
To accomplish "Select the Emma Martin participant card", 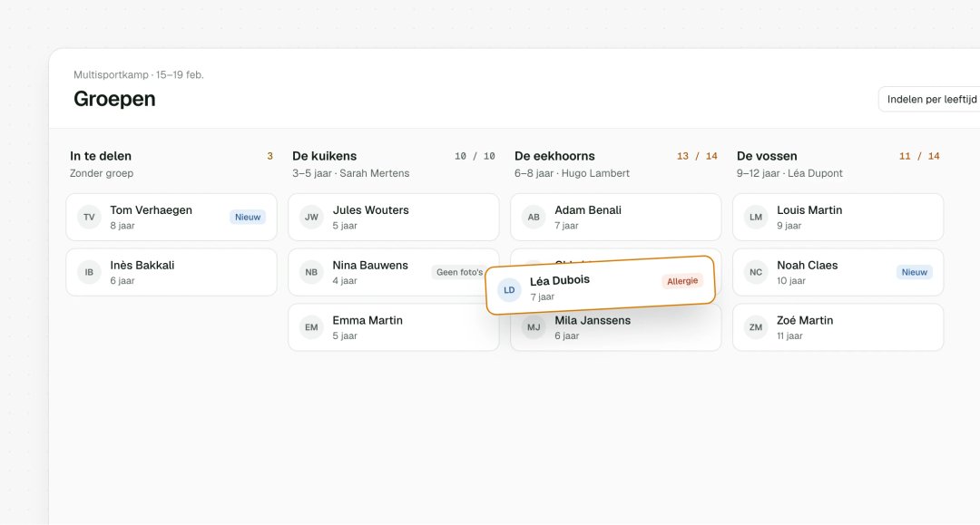I will pyautogui.click(x=394, y=327).
